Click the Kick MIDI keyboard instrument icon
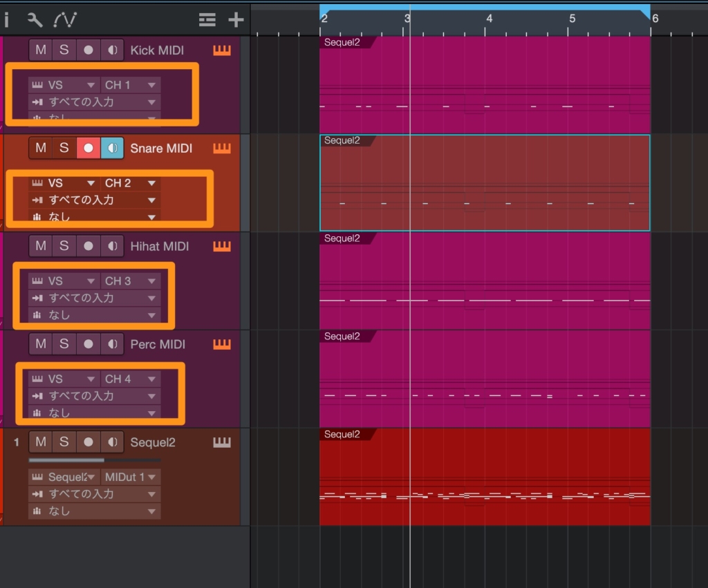 coord(221,50)
